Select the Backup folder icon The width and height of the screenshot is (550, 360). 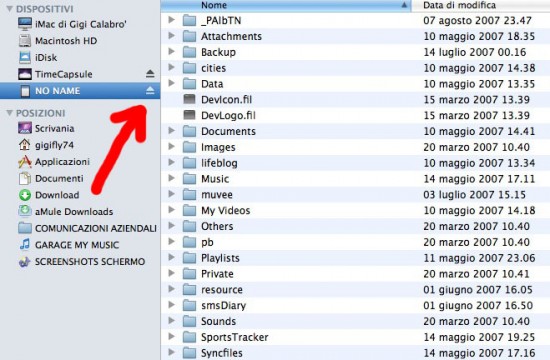189,52
